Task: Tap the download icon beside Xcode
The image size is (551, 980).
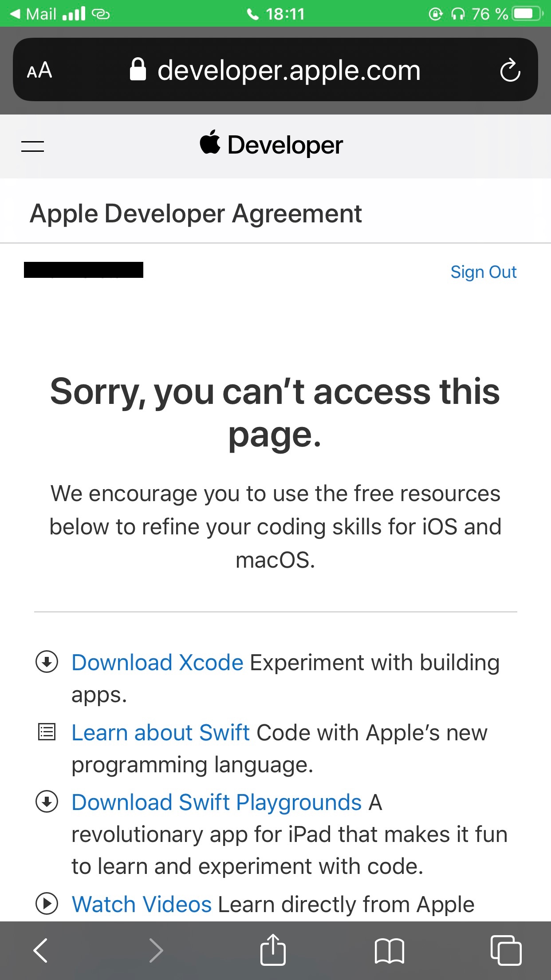Action: point(47,662)
